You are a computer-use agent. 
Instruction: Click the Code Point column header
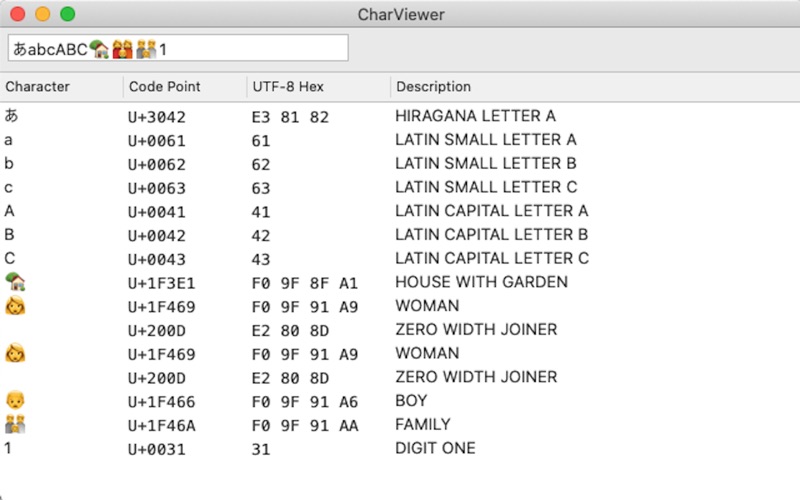[185, 87]
